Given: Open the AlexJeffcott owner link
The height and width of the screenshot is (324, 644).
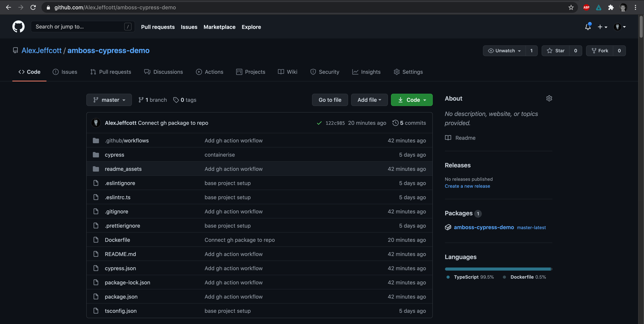Looking at the screenshot, I should pyautogui.click(x=41, y=50).
